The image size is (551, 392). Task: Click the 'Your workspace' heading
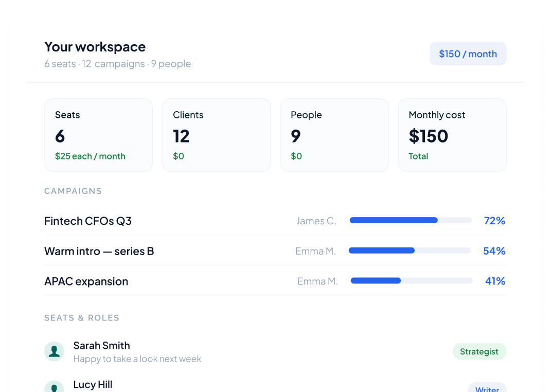click(95, 47)
